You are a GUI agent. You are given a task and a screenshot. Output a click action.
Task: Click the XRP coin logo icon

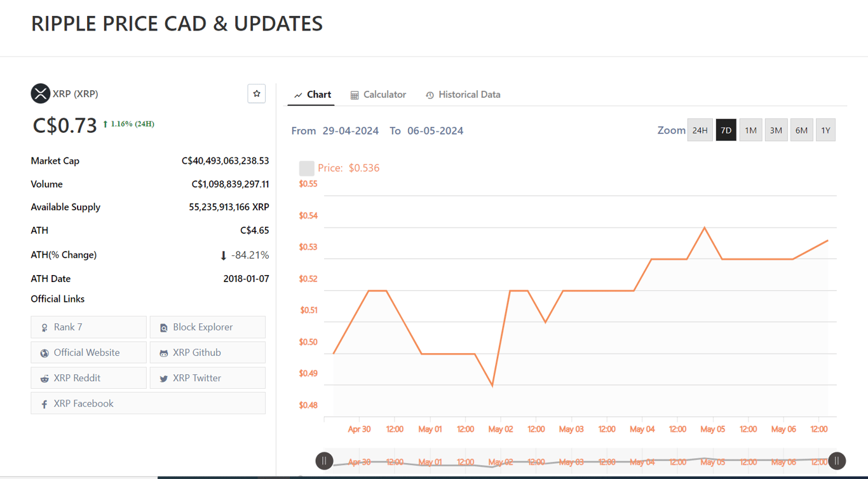click(x=41, y=93)
